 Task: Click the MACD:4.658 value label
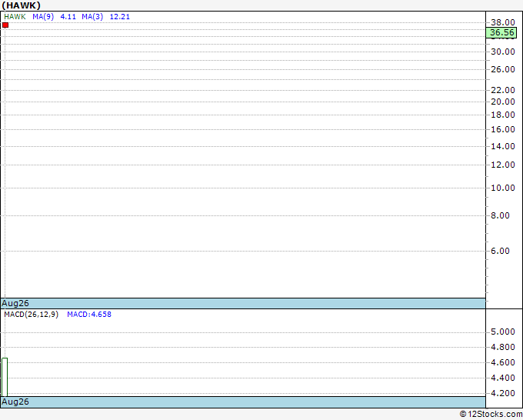click(x=89, y=315)
